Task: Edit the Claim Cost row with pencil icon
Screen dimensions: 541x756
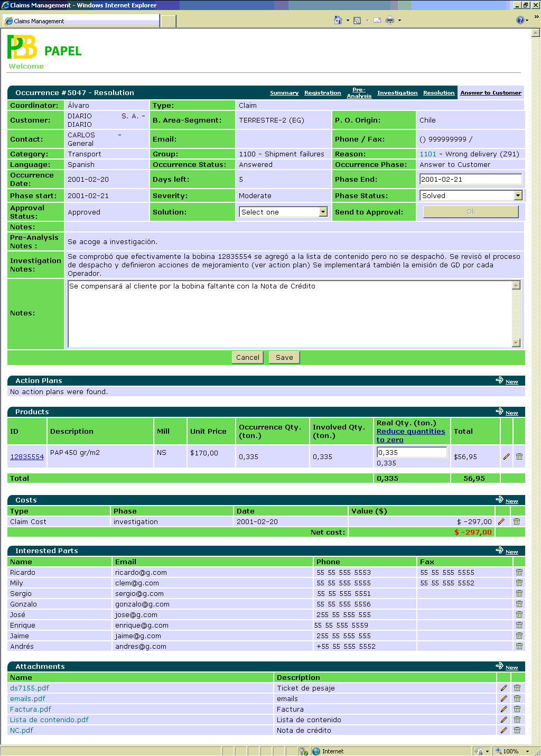Action: (x=501, y=521)
